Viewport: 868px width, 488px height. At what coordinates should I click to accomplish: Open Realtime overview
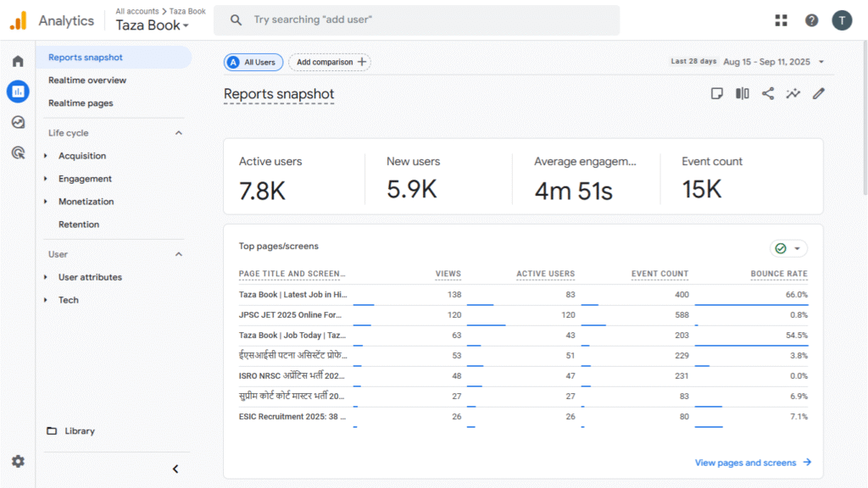pyautogui.click(x=87, y=80)
